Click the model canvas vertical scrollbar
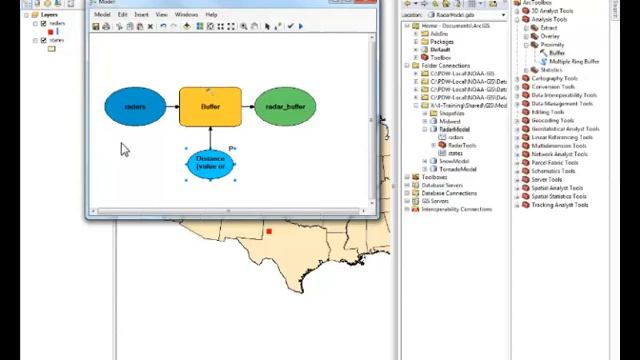 tap(372, 120)
